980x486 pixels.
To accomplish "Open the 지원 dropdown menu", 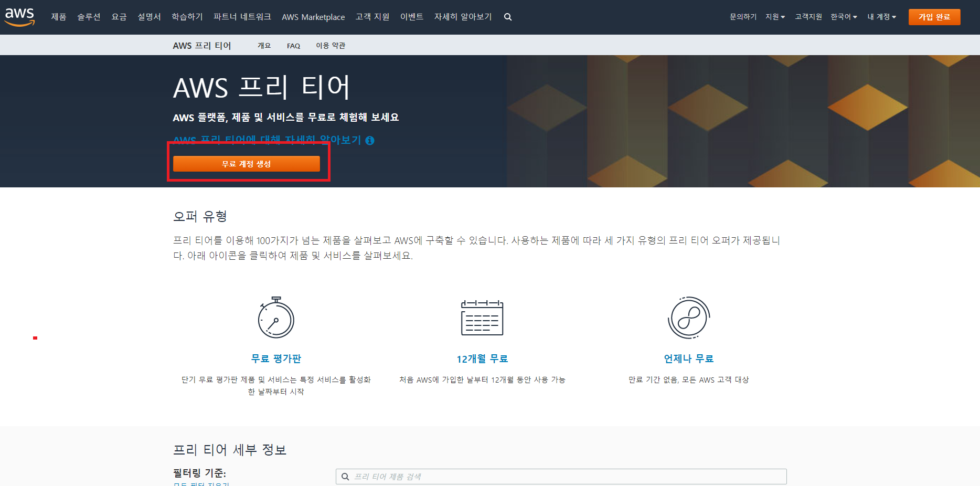I will 775,17.
